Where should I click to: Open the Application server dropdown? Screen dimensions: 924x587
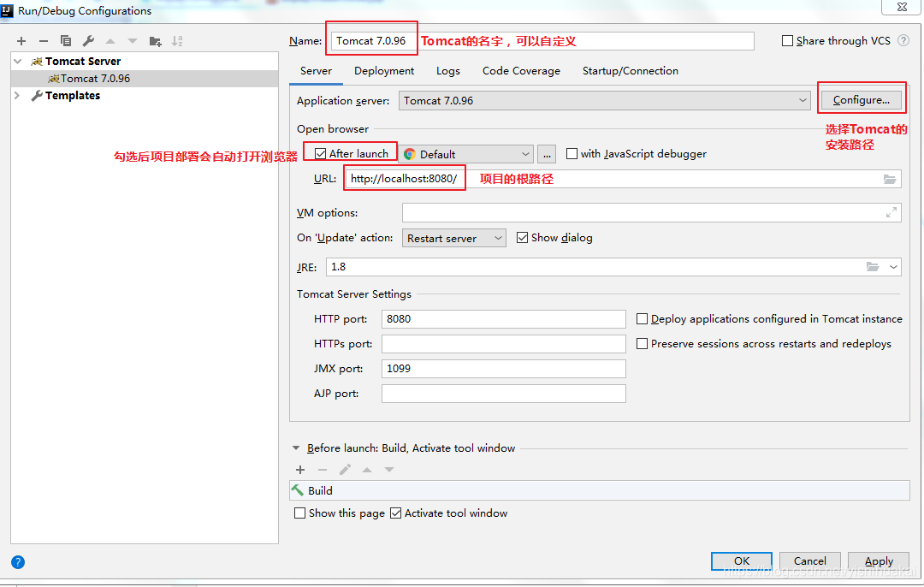click(604, 101)
